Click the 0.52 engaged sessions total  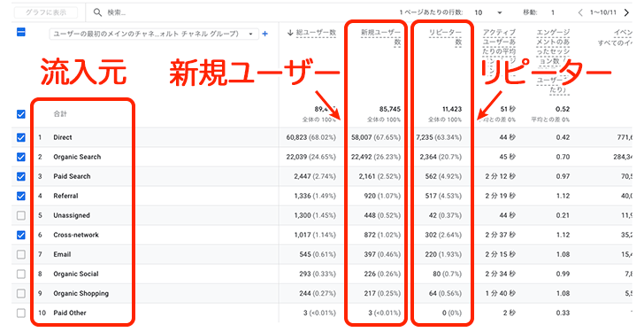click(x=563, y=109)
